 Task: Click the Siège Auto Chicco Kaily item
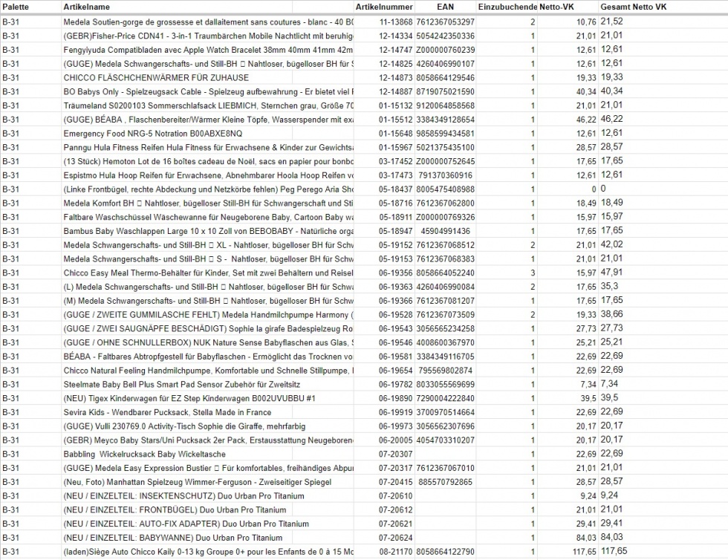coord(208,551)
